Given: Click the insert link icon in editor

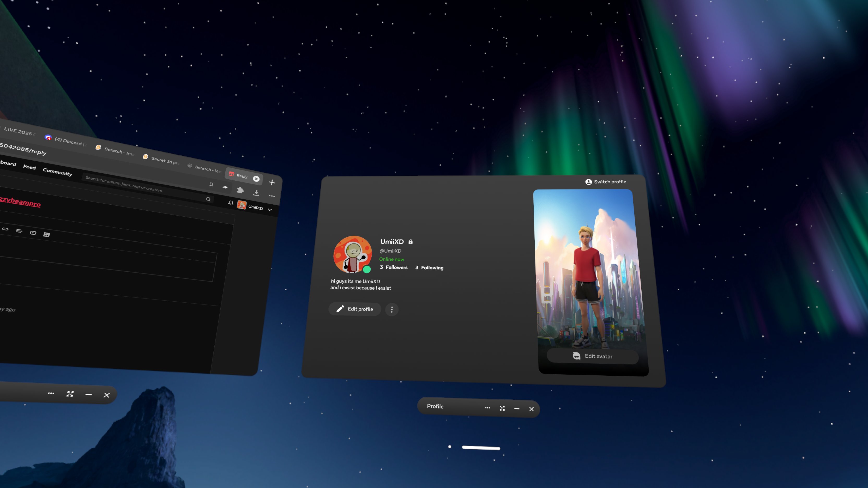Looking at the screenshot, I should (x=5, y=229).
